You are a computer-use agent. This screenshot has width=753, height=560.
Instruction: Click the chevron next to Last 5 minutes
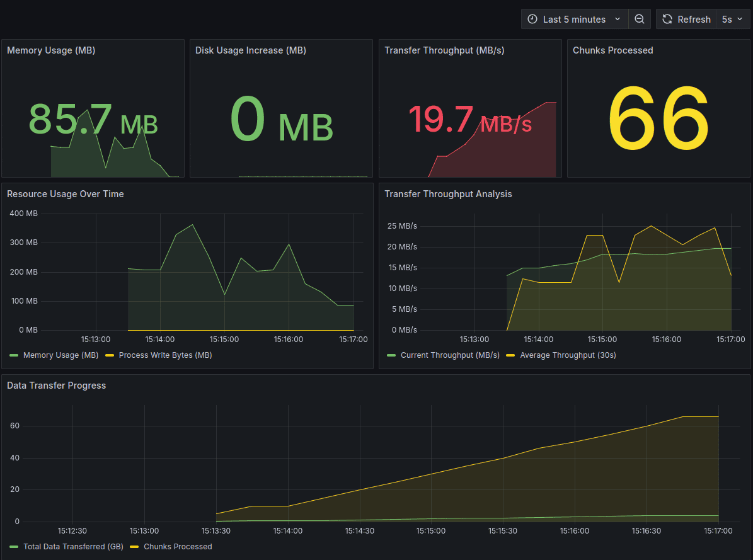point(618,20)
